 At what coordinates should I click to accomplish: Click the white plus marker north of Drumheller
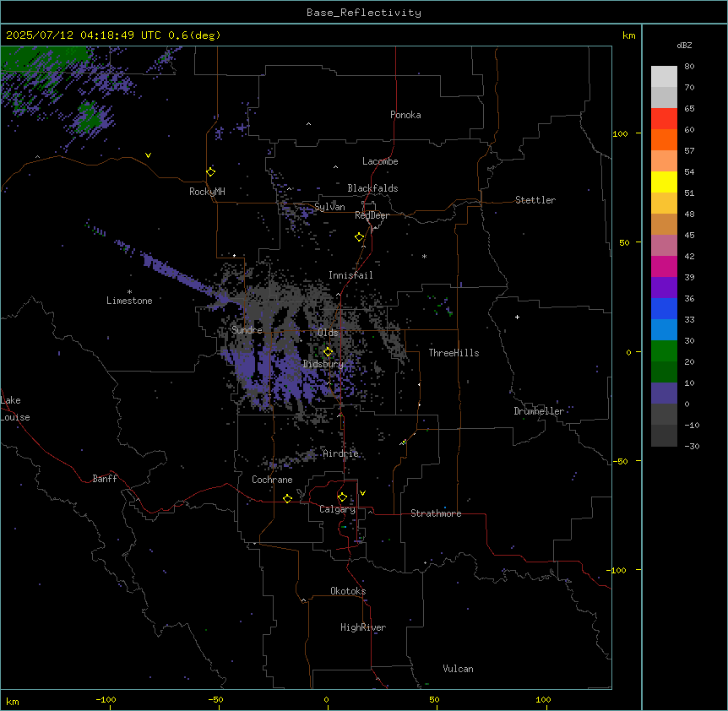[x=517, y=317]
